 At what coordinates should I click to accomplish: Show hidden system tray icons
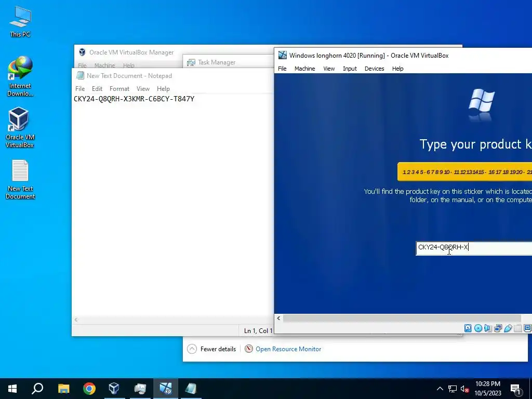(x=440, y=389)
